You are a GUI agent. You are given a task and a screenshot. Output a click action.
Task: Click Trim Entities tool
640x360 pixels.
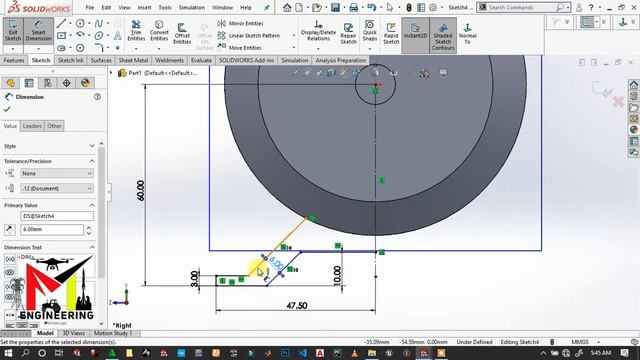point(136,31)
